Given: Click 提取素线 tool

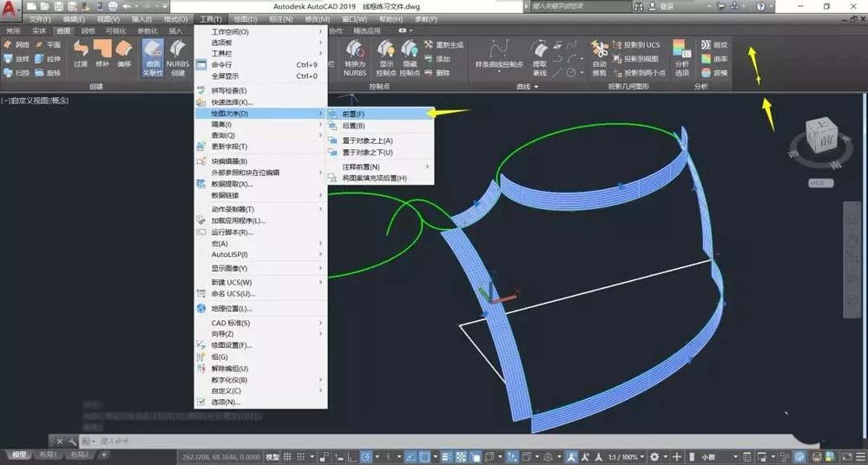Looking at the screenshot, I should [x=540, y=57].
